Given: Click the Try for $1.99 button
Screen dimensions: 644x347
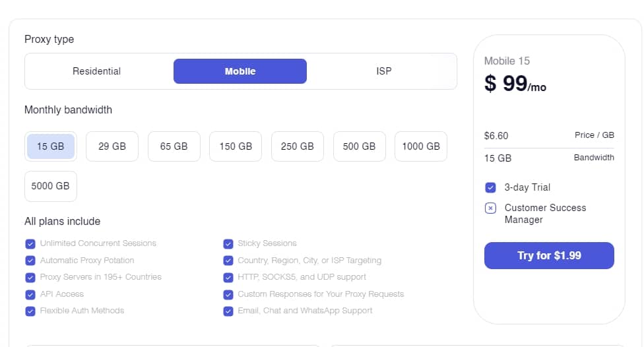Looking at the screenshot, I should pos(549,255).
